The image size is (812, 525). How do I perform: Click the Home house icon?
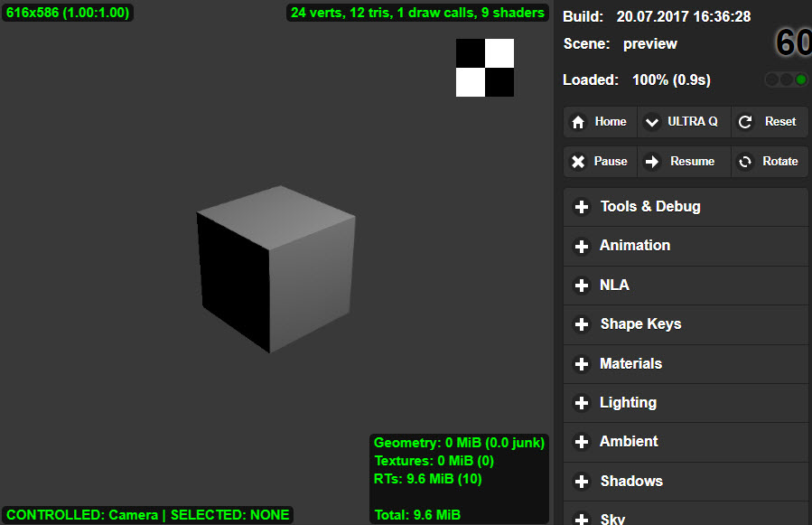coord(579,122)
